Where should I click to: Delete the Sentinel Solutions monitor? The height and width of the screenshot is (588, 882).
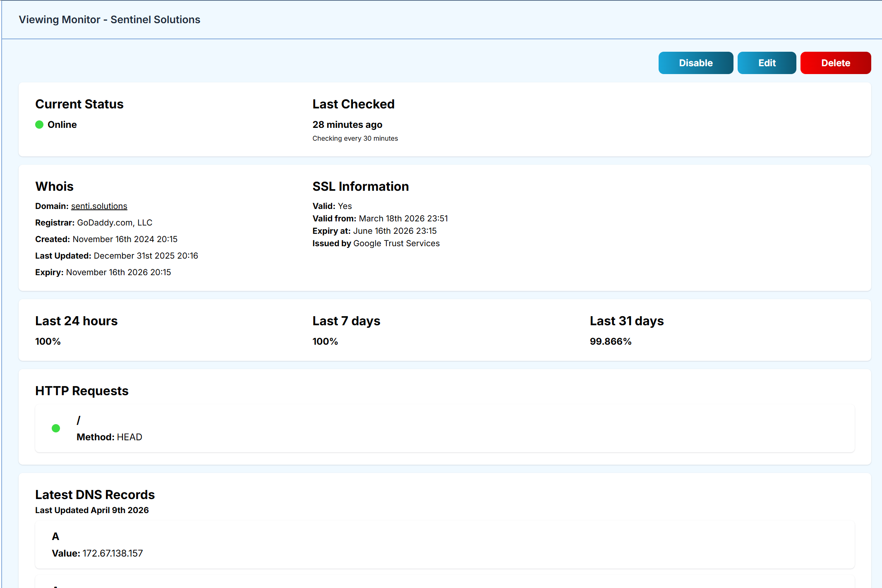coord(836,62)
